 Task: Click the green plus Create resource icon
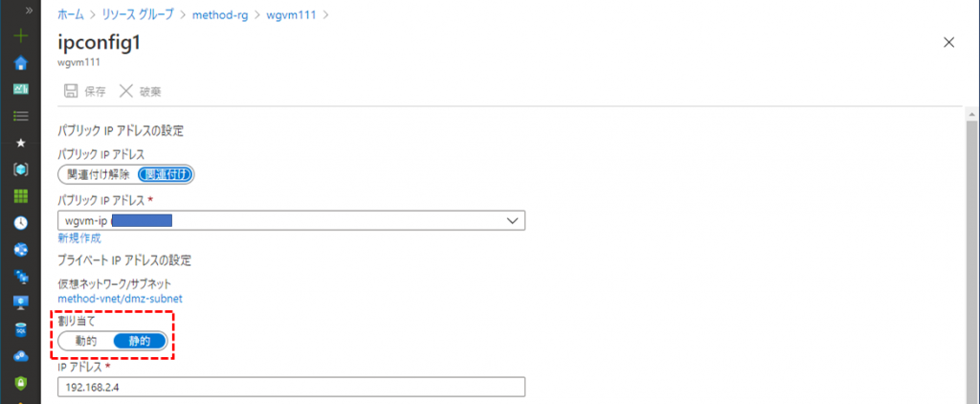tap(21, 35)
